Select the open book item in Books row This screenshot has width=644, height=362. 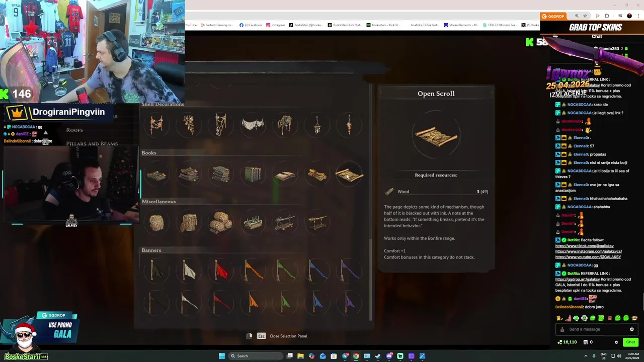[x=285, y=175]
